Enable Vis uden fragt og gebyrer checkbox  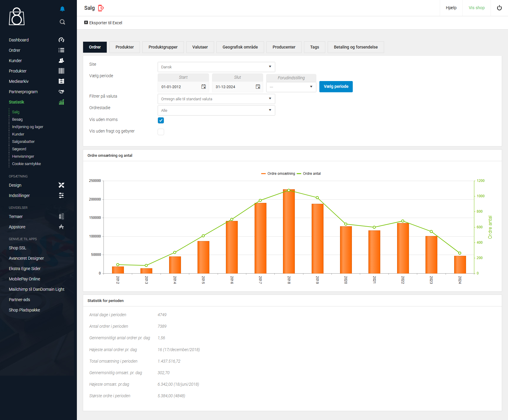click(161, 132)
